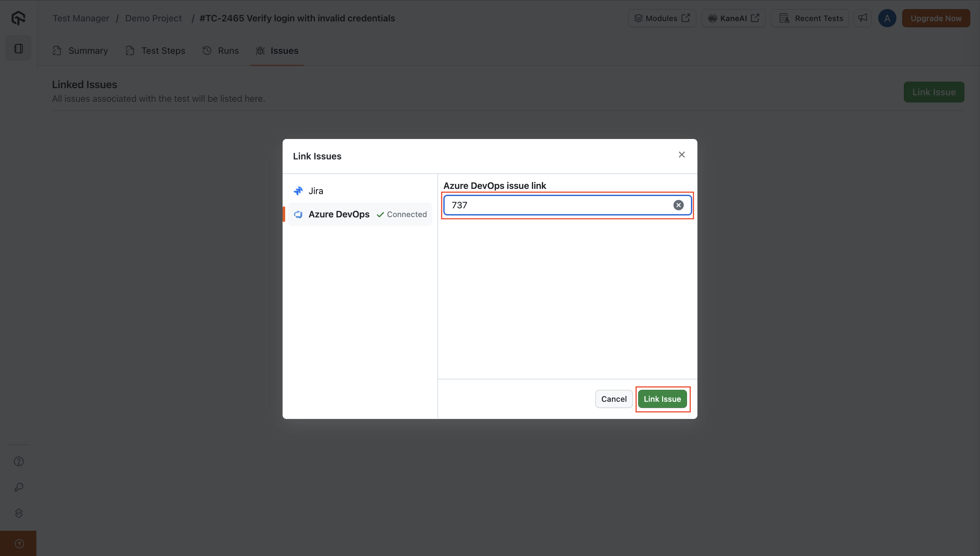Select Jira in the Link Issues dialog

tap(315, 191)
